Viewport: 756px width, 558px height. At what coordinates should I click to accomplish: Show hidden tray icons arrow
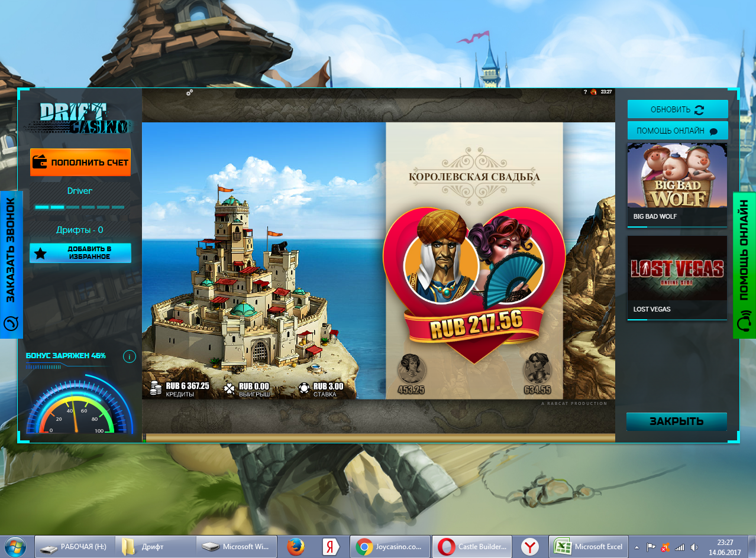(x=637, y=547)
